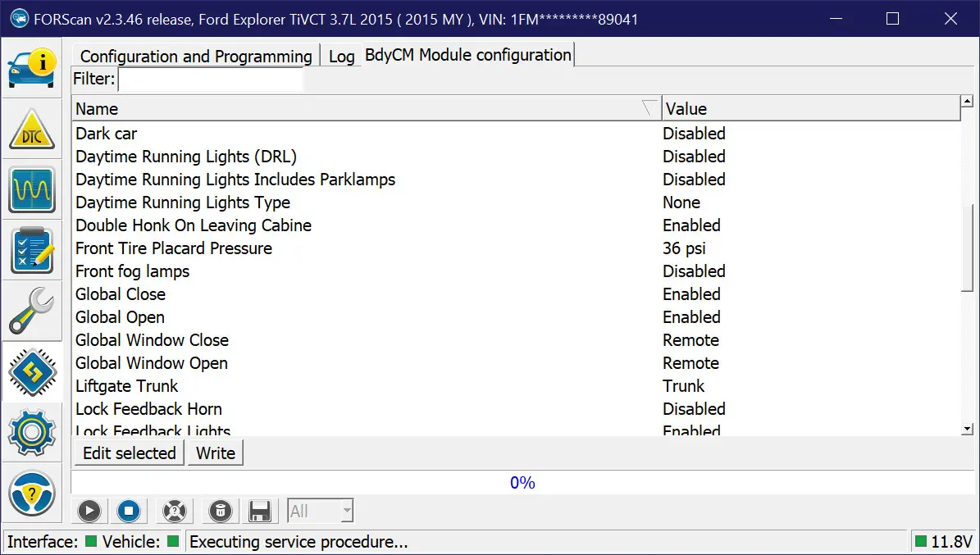Click the 11.8V voltage indicator
Image resolution: width=980 pixels, height=555 pixels.
tap(944, 542)
